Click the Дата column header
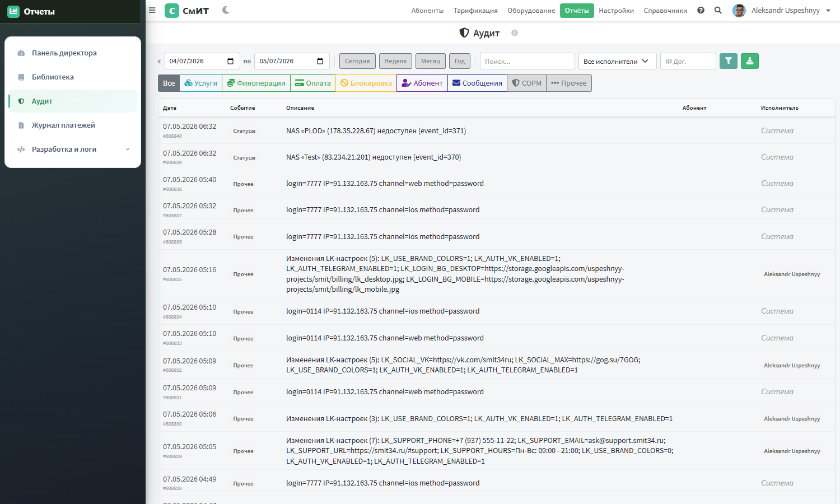The width and height of the screenshot is (840, 504). coord(170,108)
